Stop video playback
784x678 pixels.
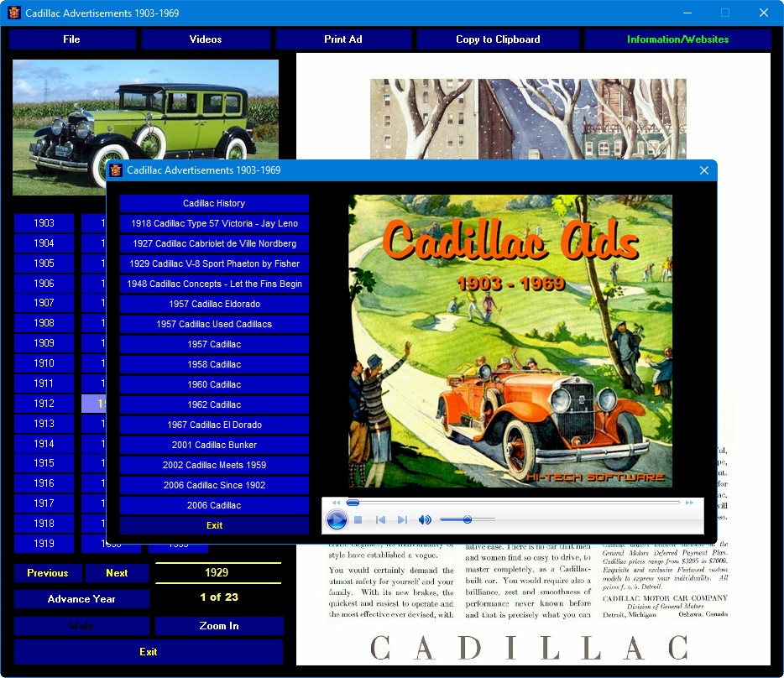pos(358,520)
